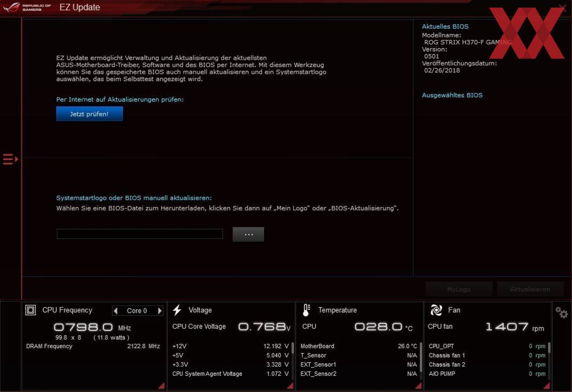
Task: Click the MotherBoard temperature row
Action: (x=359, y=346)
